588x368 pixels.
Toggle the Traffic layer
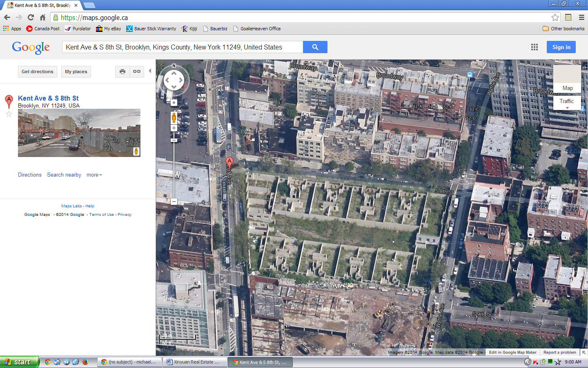click(x=566, y=101)
